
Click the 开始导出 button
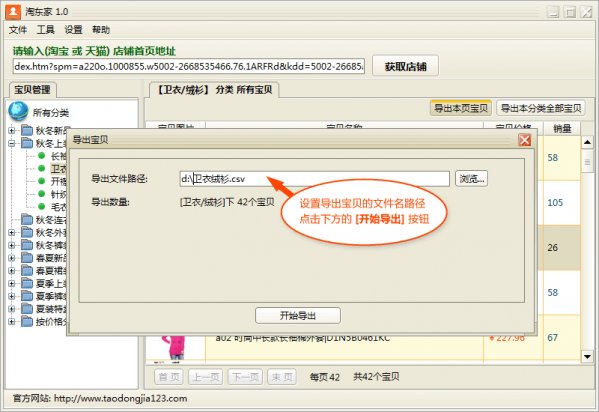pos(298,316)
